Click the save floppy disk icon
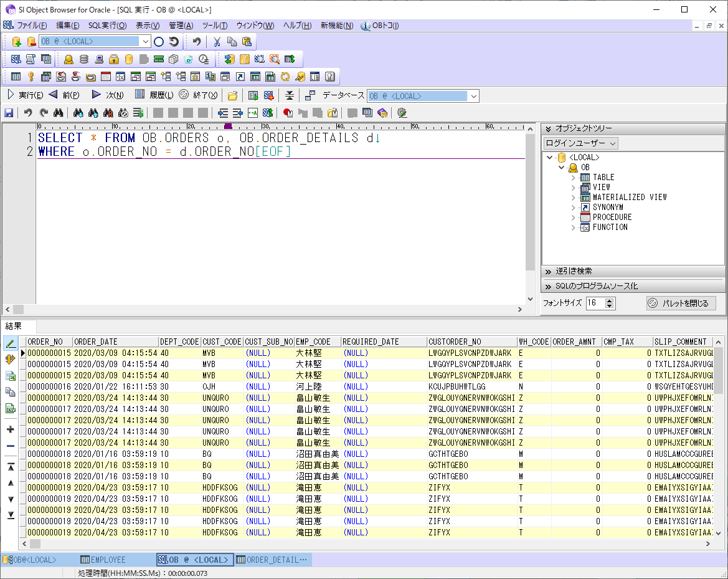The width and height of the screenshot is (728, 579). [9, 113]
